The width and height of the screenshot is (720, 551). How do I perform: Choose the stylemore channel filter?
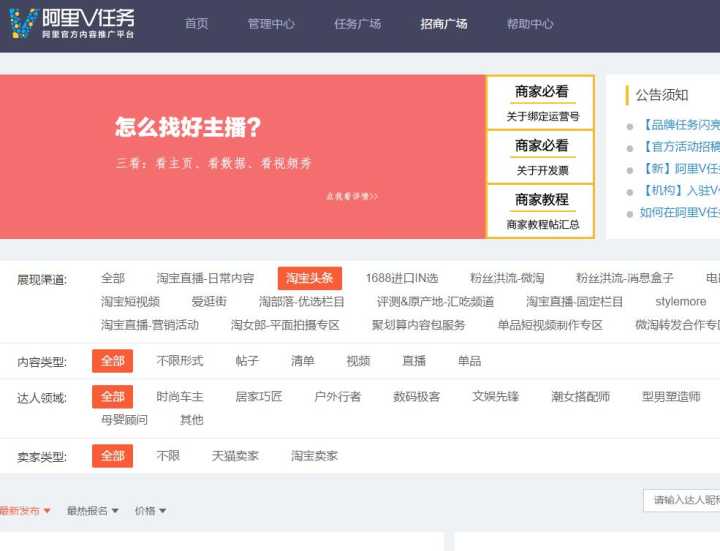681,302
